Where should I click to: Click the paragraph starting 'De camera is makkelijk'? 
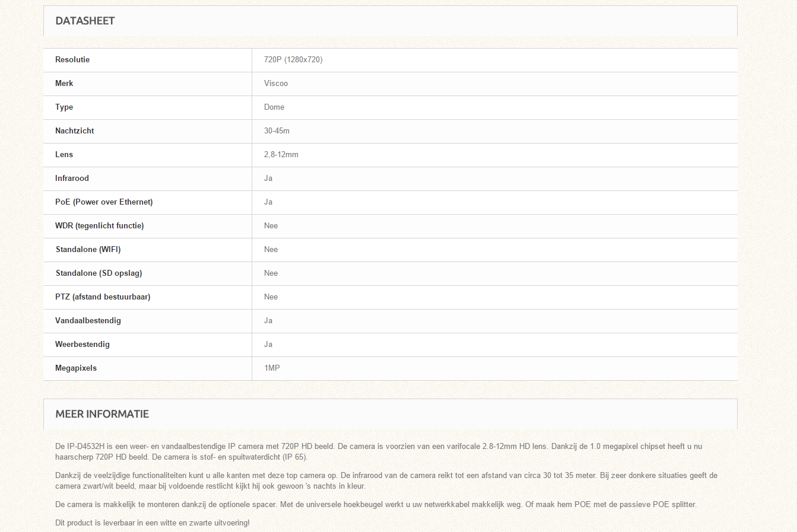[376, 504]
